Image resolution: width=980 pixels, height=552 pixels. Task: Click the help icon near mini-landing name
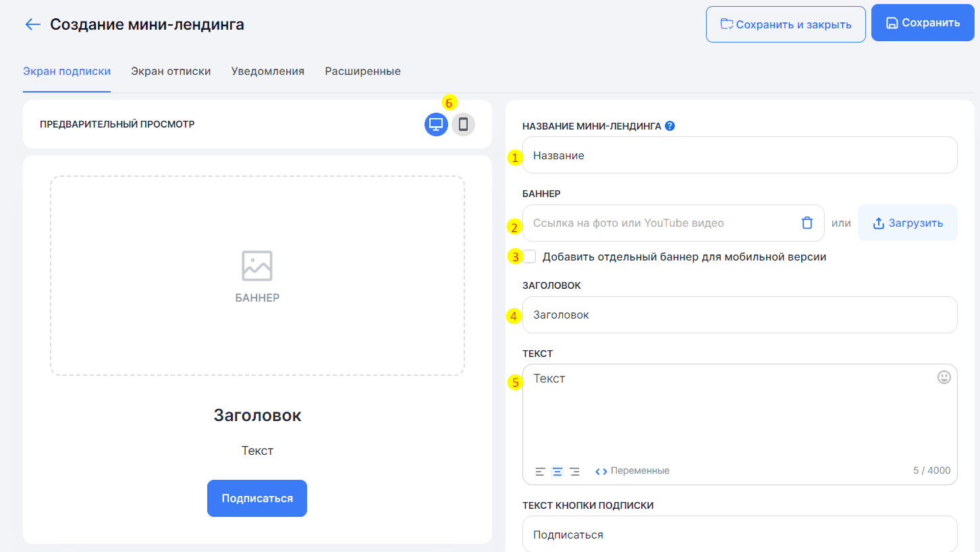tap(670, 126)
